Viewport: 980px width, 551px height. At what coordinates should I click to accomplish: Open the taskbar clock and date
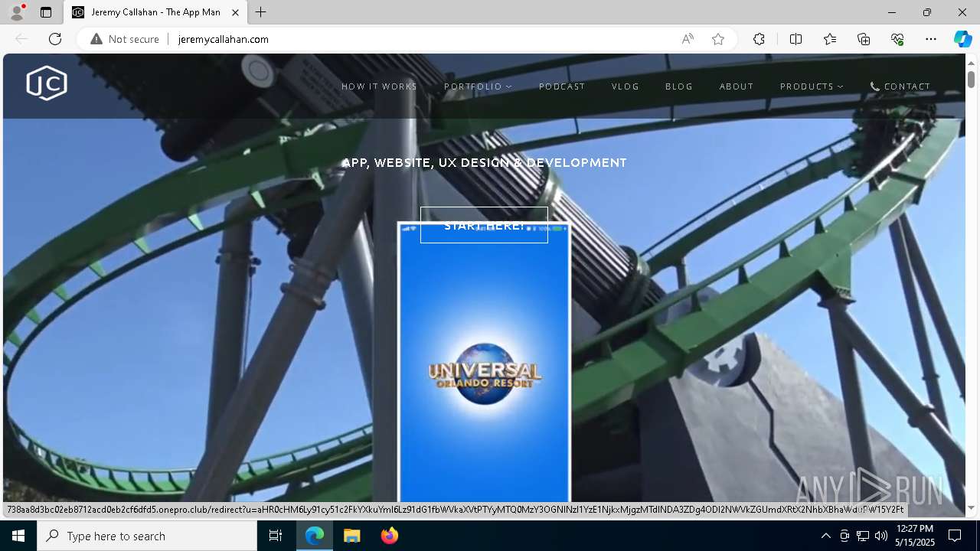tap(915, 536)
